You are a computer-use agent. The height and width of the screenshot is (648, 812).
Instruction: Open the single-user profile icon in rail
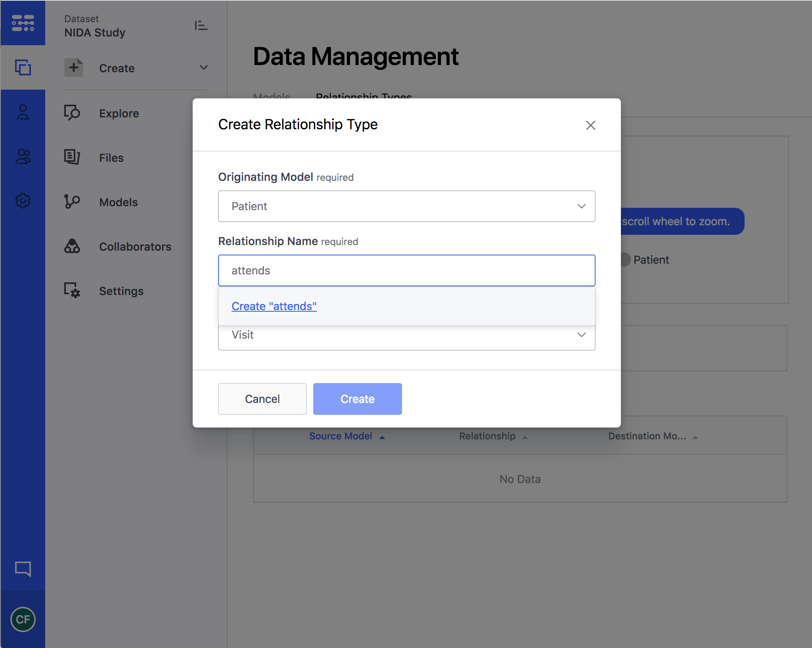point(23,112)
